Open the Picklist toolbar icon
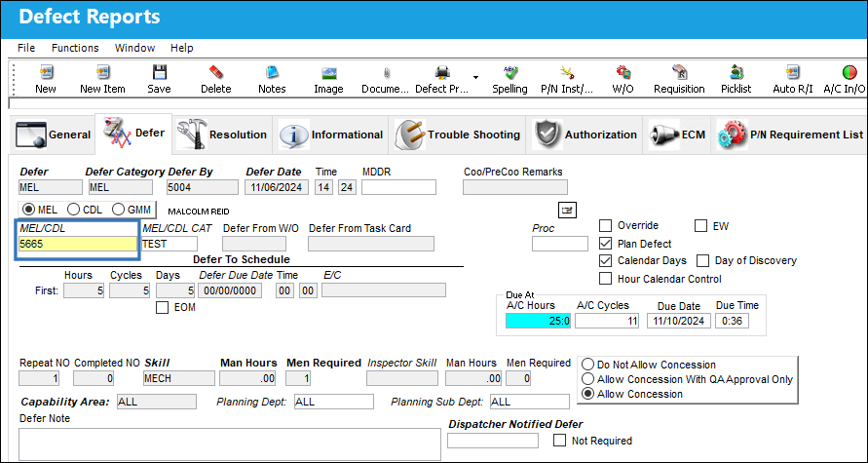This screenshot has height=463, width=868. 736,72
